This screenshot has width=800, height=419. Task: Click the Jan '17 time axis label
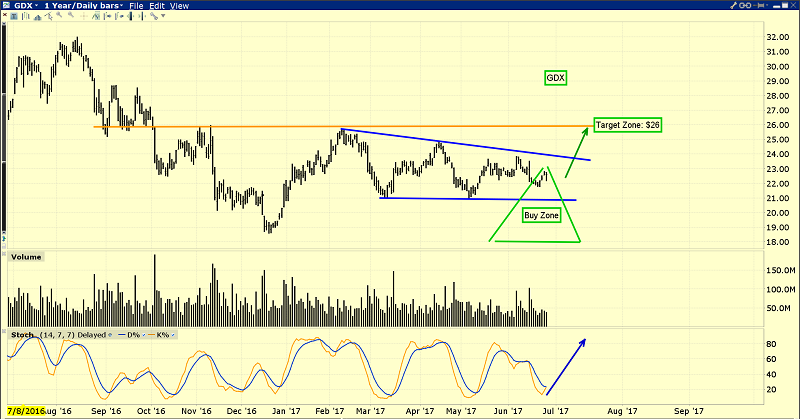[x=286, y=410]
